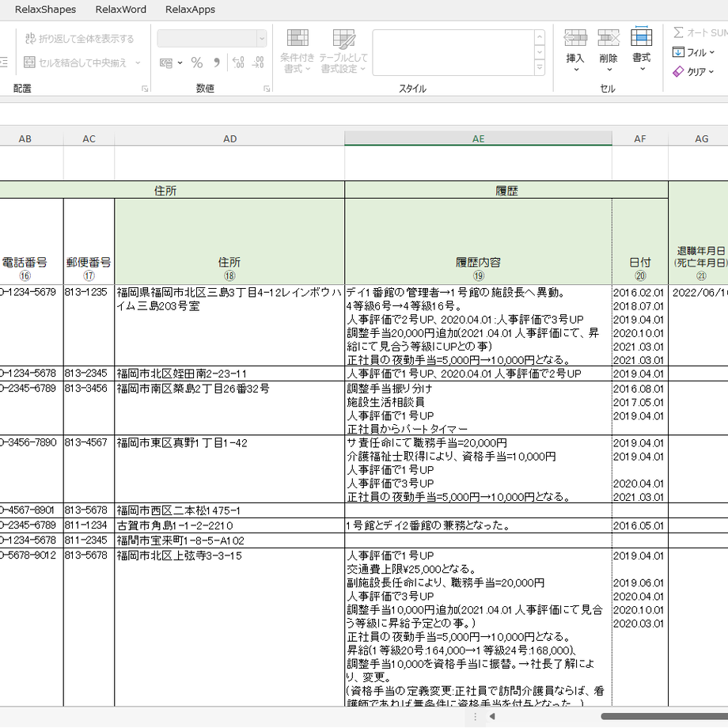
Task: Select address cell 福岡市南区築島2丁目26番32号
Action: [229, 408]
